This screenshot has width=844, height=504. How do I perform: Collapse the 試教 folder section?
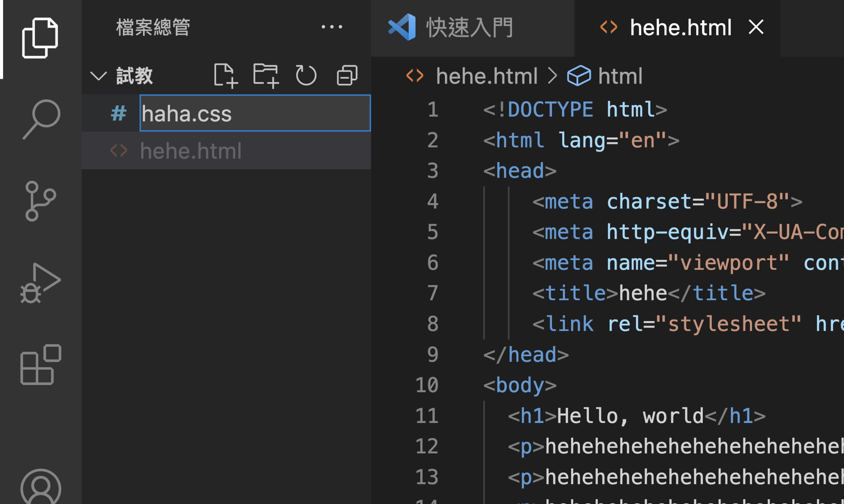tap(99, 76)
